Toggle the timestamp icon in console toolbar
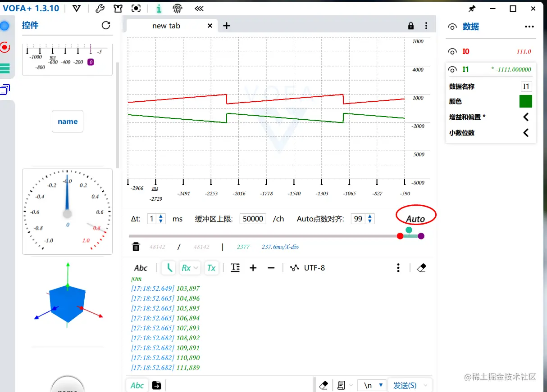547x392 pixels. [234, 267]
